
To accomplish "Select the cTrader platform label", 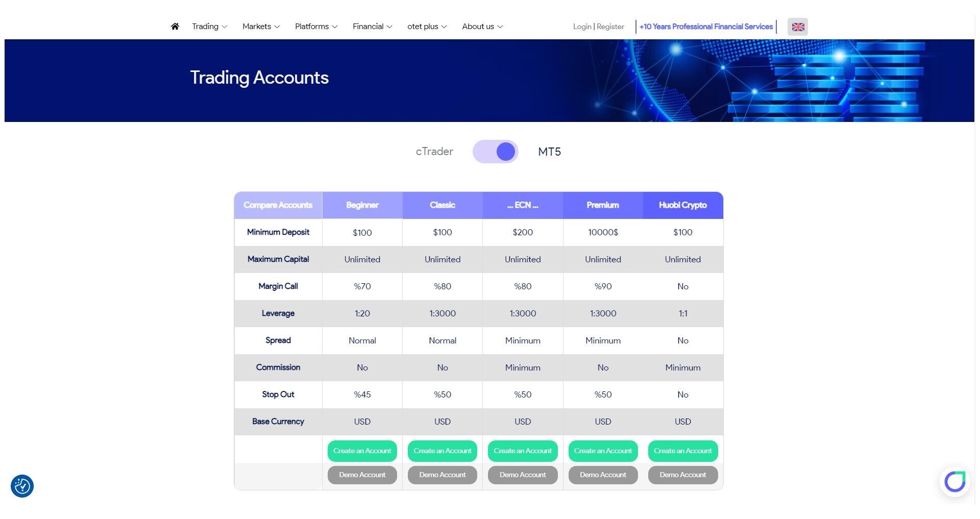I will tap(434, 152).
